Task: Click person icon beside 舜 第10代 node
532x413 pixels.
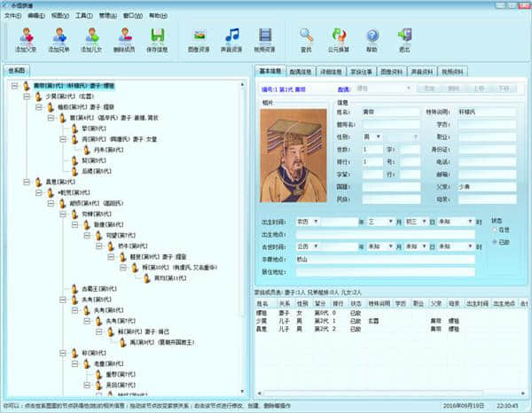Action: click(135, 268)
